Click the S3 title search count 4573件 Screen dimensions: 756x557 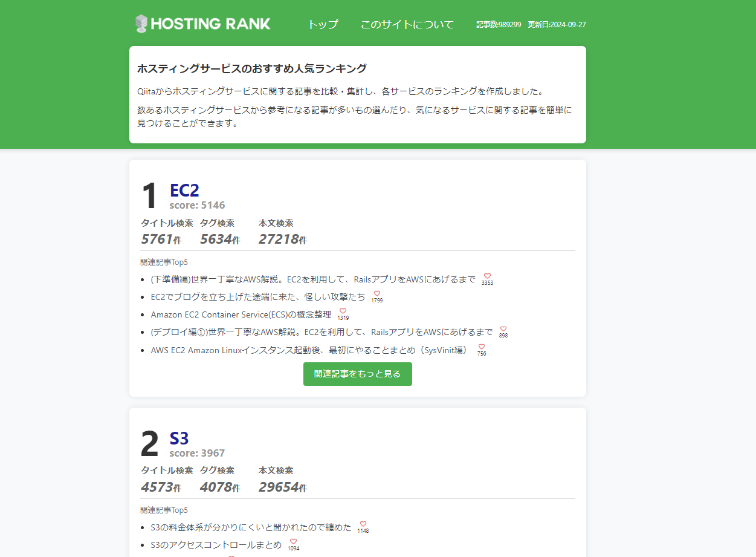[x=161, y=487]
